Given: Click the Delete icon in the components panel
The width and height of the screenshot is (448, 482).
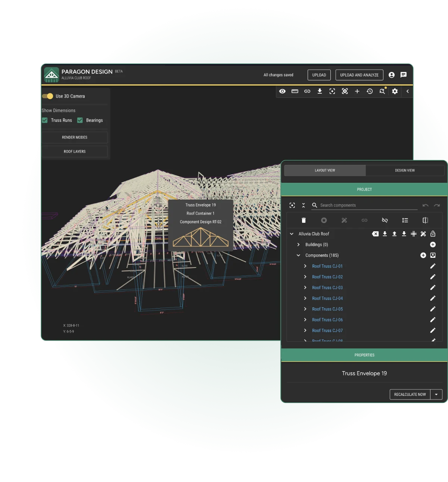Looking at the screenshot, I should tap(304, 220).
